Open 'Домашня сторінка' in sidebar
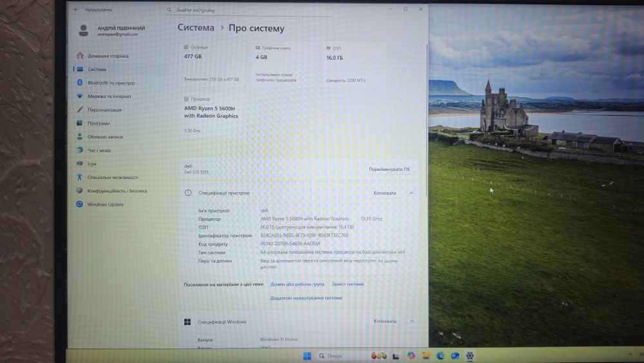Image resolution: width=644 pixels, height=363 pixels. (x=108, y=56)
